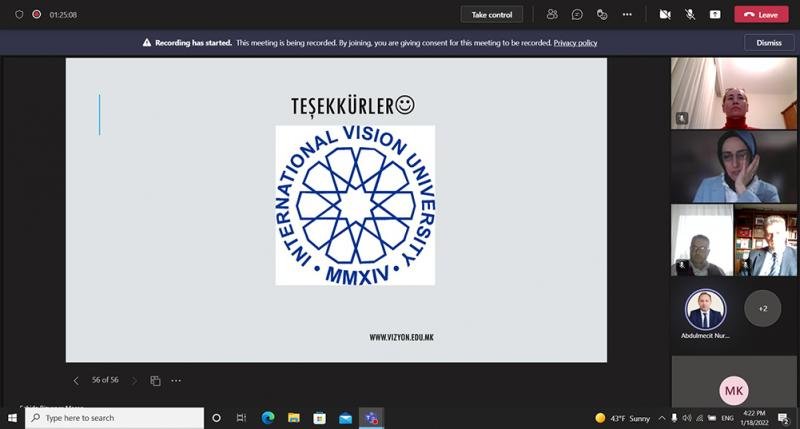The width and height of the screenshot is (800, 429).
Task: Click the share content icon
Action: tap(715, 14)
